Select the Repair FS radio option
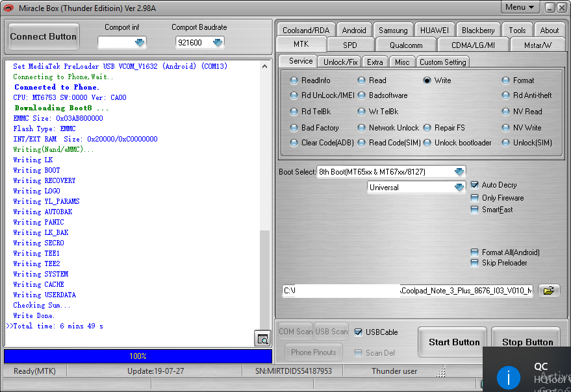 click(427, 128)
